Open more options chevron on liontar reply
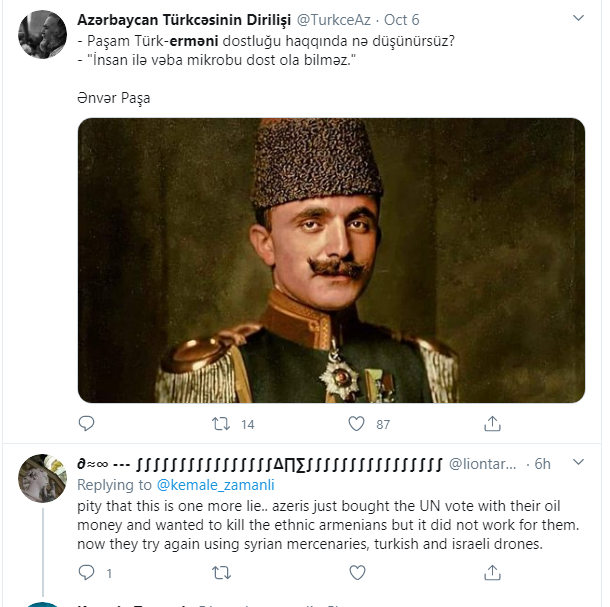The height and width of the screenshot is (607, 610). point(578,462)
